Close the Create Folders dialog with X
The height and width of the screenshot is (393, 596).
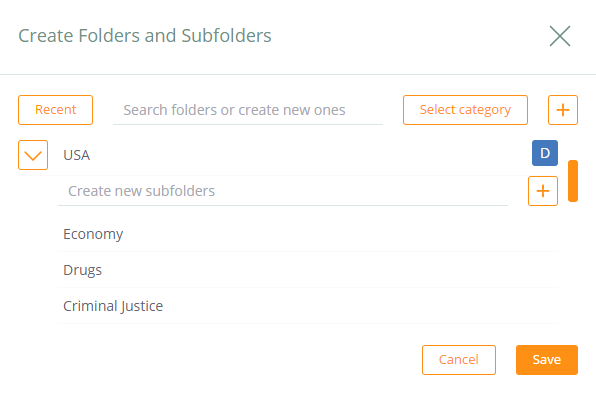pyautogui.click(x=560, y=36)
